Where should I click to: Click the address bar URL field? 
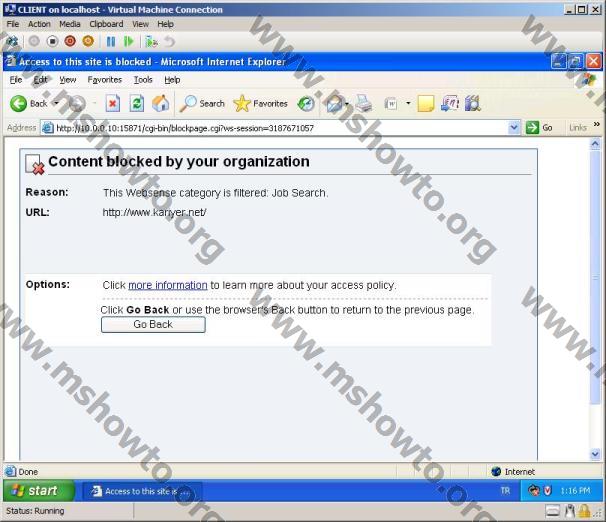tap(274, 128)
